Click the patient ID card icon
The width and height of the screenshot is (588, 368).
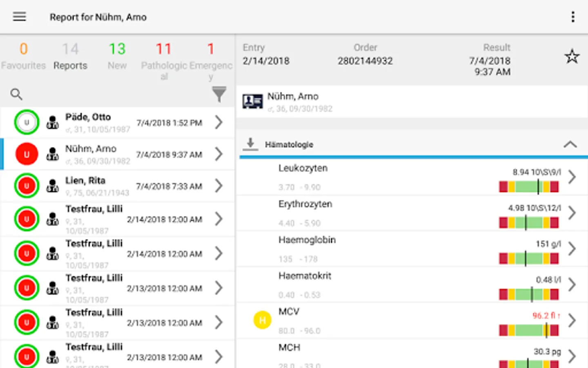(252, 101)
